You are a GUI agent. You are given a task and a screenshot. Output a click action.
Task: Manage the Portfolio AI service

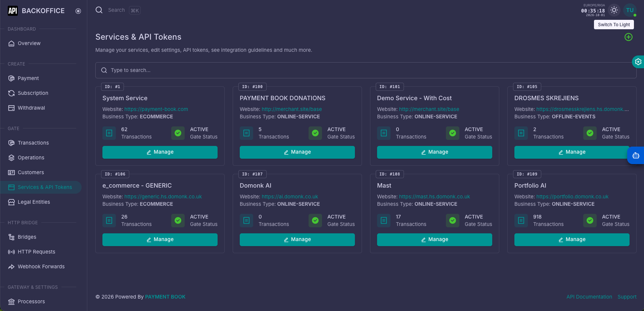[572, 240]
